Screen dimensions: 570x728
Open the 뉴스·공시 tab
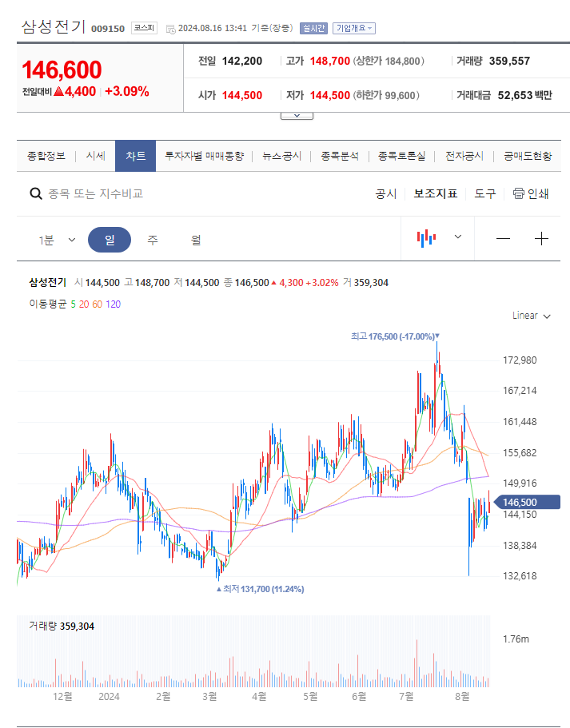[282, 156]
